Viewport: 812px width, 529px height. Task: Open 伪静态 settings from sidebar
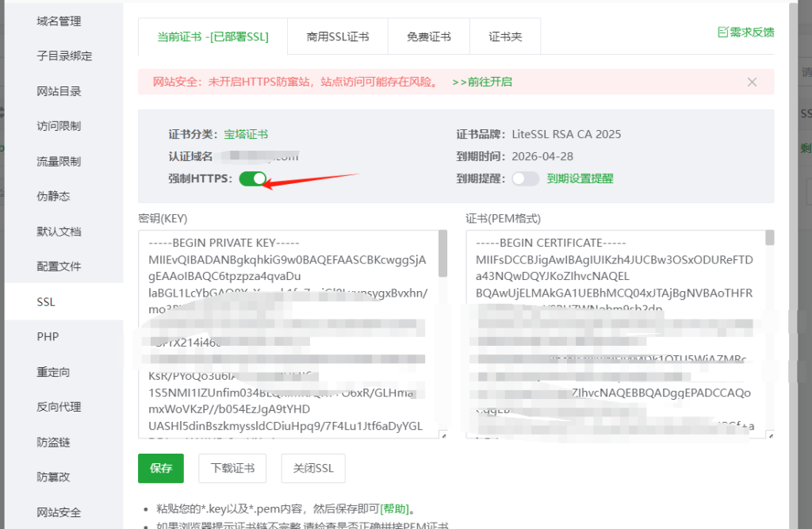click(x=52, y=196)
